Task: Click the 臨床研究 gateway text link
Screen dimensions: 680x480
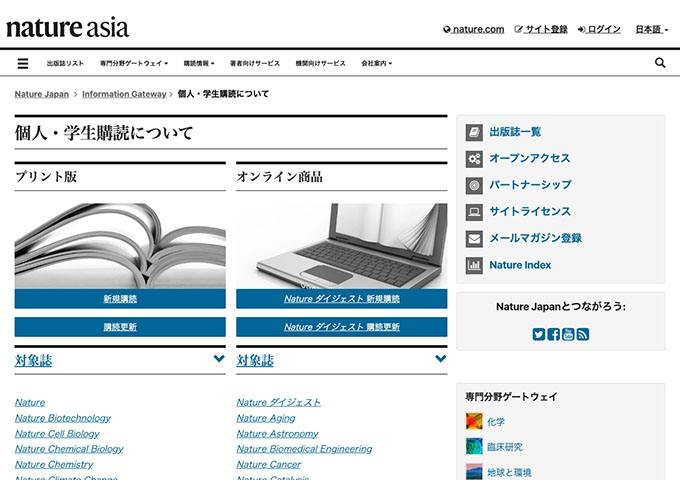Action: tap(505, 447)
